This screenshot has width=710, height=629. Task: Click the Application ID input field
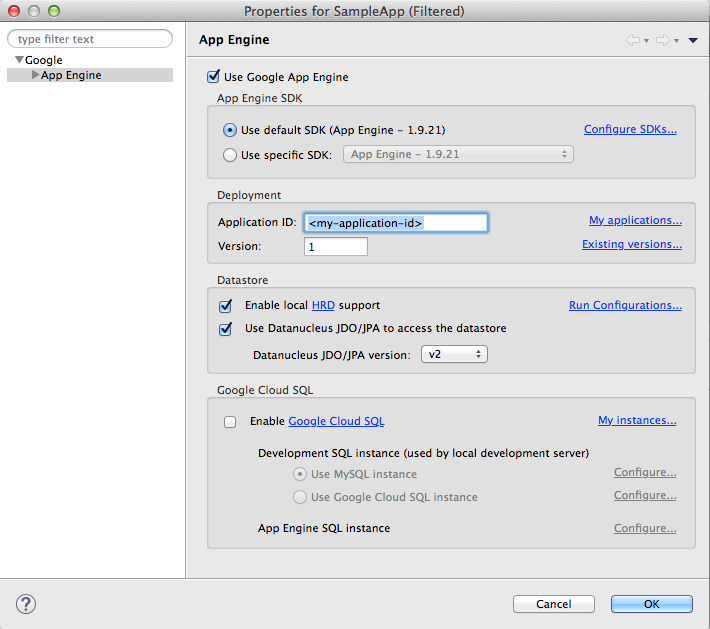tap(396, 223)
